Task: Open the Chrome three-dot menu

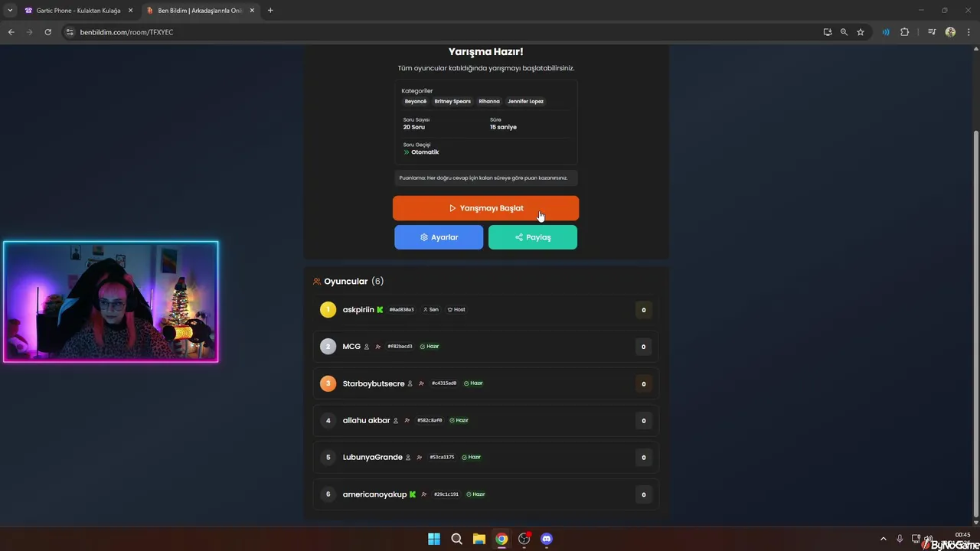Action: click(969, 32)
